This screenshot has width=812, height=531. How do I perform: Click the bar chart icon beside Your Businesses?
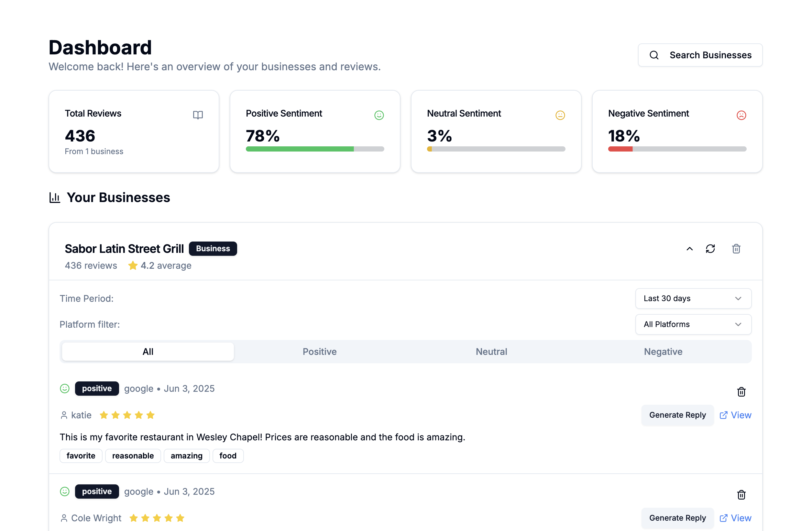tap(55, 198)
